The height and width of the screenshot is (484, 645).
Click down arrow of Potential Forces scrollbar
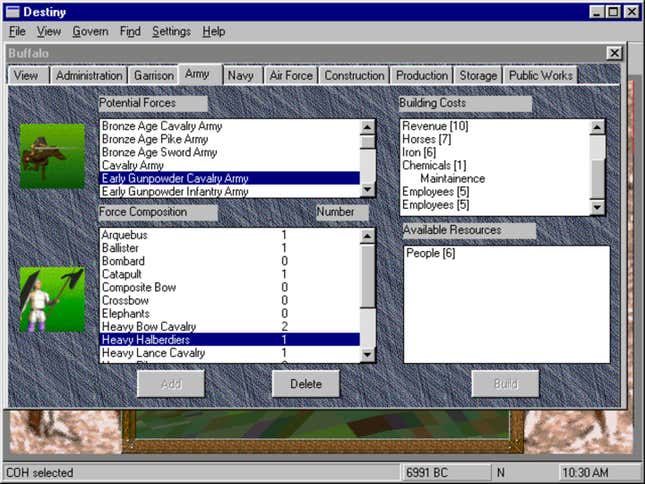click(367, 190)
